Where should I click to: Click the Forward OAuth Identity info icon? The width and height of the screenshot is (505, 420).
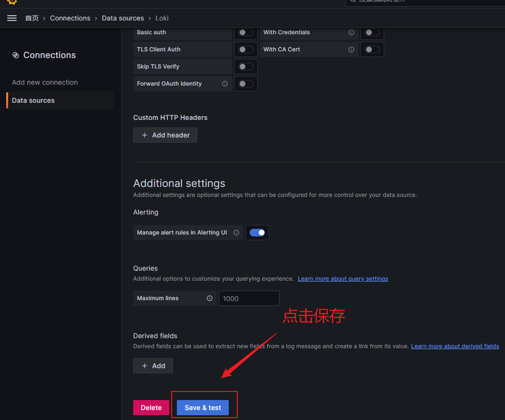click(x=225, y=84)
